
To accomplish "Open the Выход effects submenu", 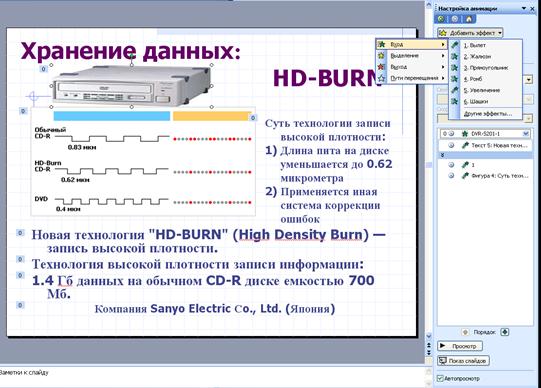I will coord(412,67).
